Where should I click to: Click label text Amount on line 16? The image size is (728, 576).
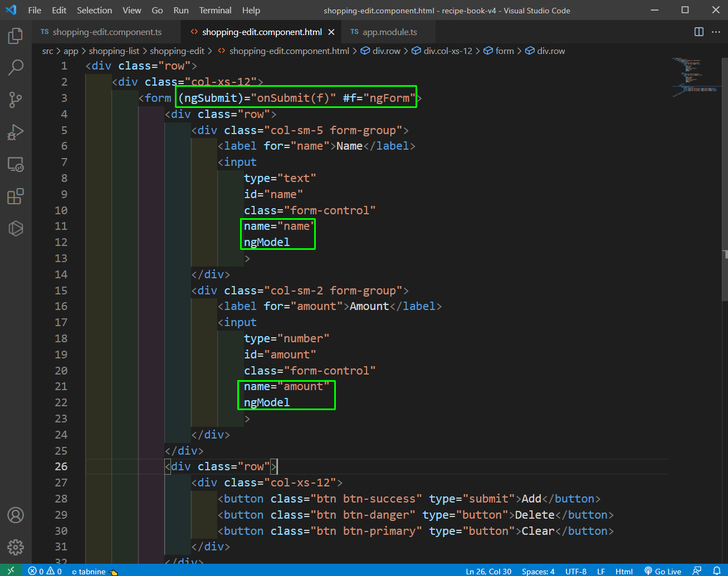(369, 306)
